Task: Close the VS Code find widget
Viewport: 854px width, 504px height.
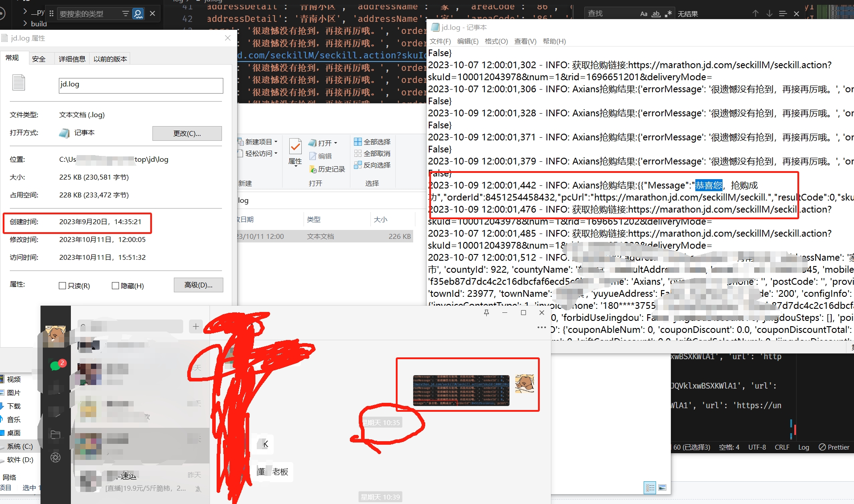Action: (797, 14)
